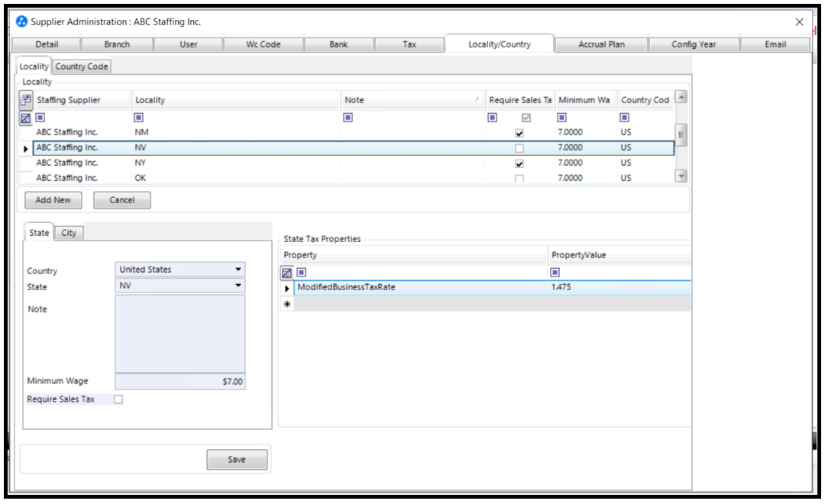825x504 pixels.
Task: Toggle the Require Sales Tax filter checkbox
Action: pyautogui.click(x=526, y=118)
